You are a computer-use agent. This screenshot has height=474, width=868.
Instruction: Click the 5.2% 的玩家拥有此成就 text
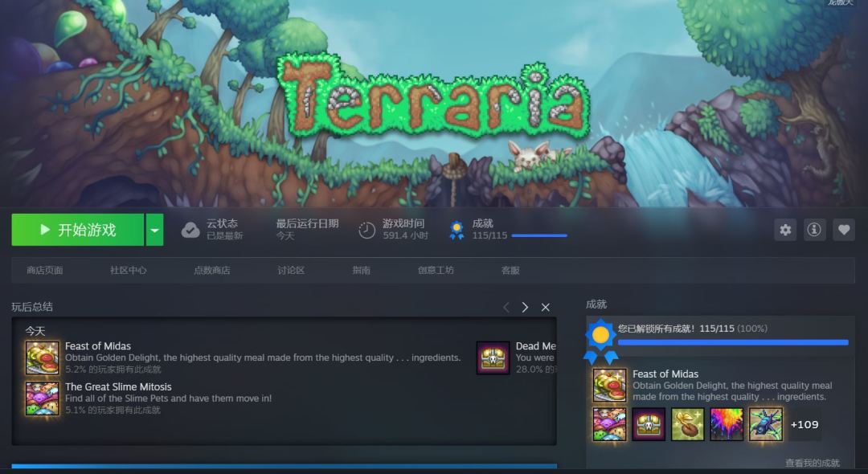pyautogui.click(x=113, y=370)
